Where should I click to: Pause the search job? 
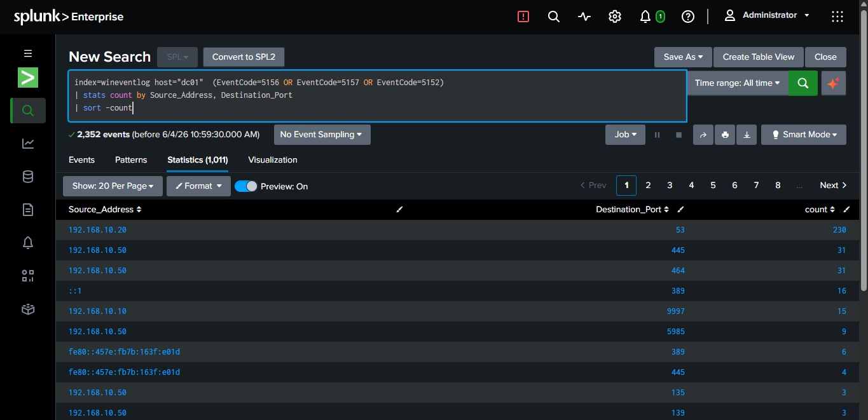(x=658, y=135)
